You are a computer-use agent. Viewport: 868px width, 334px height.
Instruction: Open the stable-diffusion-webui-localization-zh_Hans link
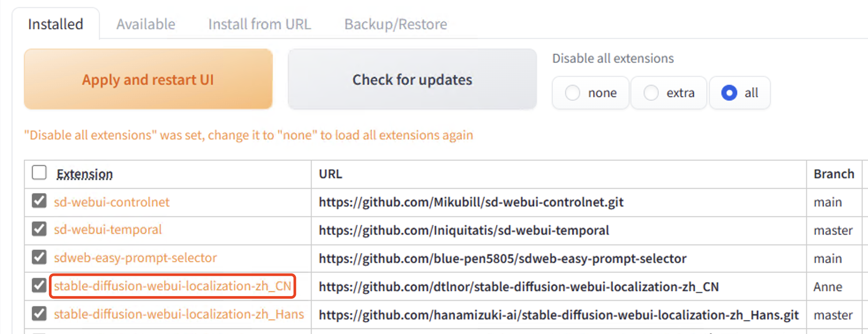point(179,314)
